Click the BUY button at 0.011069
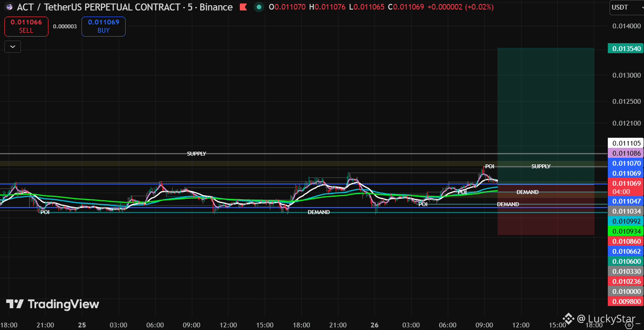The image size is (644, 330). (x=103, y=27)
